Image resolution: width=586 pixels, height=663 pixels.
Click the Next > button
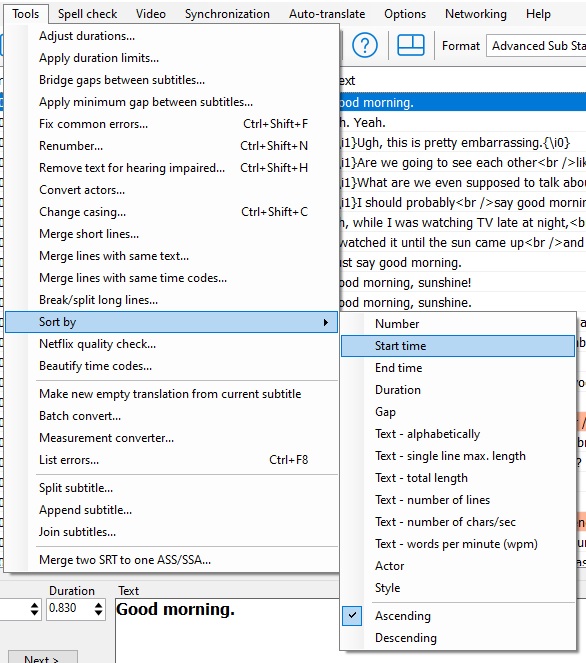pyautogui.click(x=42, y=658)
